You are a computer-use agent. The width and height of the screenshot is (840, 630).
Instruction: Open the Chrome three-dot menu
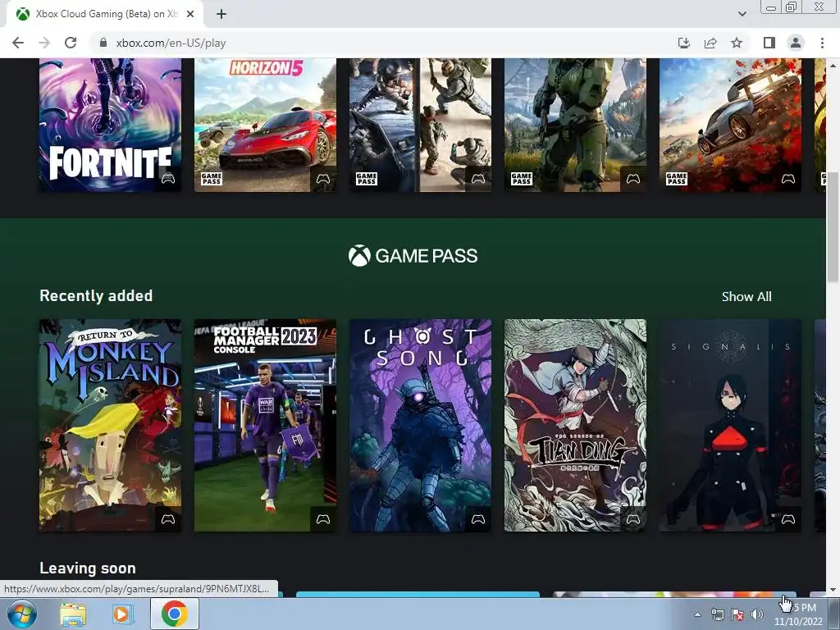822,43
